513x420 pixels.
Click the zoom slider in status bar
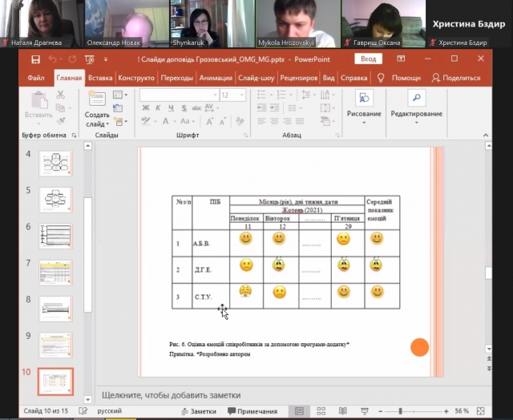coord(417,411)
